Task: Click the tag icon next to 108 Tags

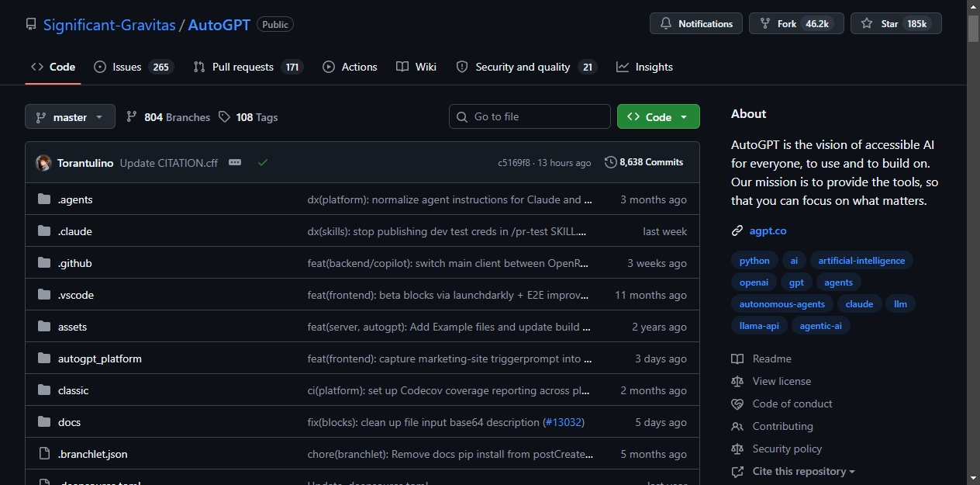Action: (224, 116)
